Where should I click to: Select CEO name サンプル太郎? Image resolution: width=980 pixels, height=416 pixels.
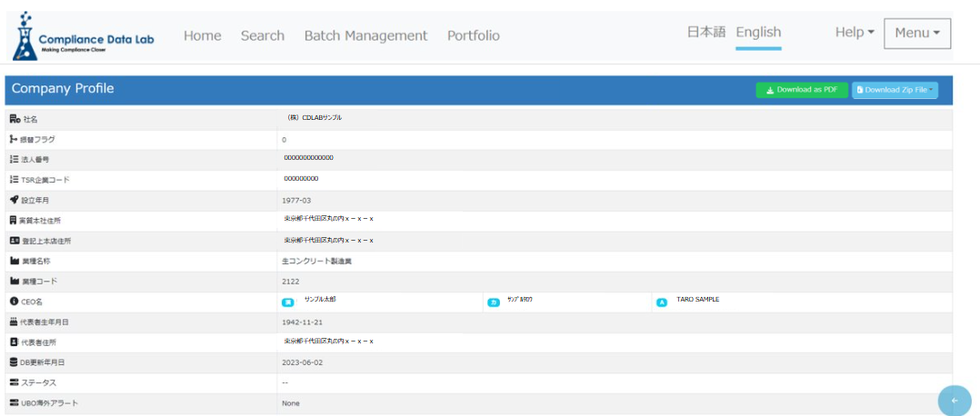click(x=320, y=300)
